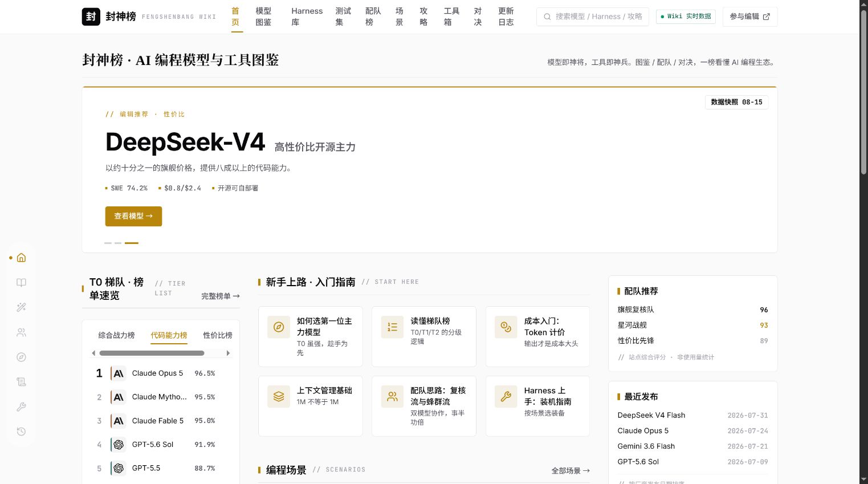The width and height of the screenshot is (868, 484).
Task: Open the 旗舰复核队 team entry
Action: [692, 310]
